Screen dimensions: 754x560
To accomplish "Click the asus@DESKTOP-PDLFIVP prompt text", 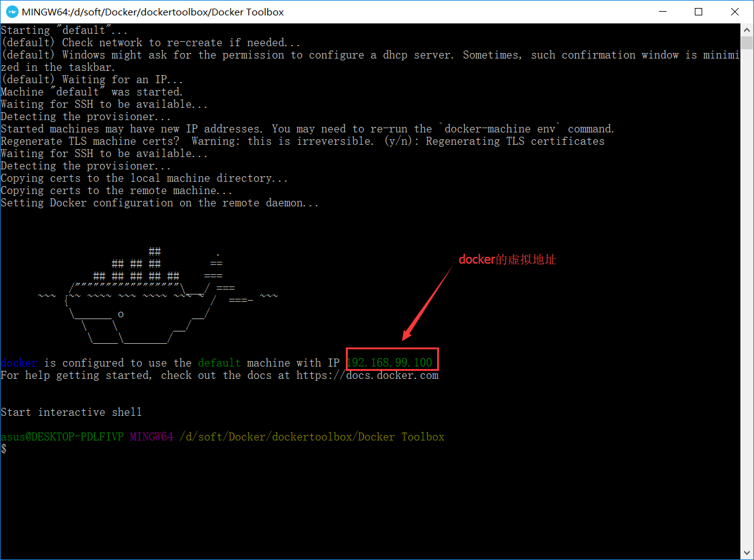I will click(62, 437).
